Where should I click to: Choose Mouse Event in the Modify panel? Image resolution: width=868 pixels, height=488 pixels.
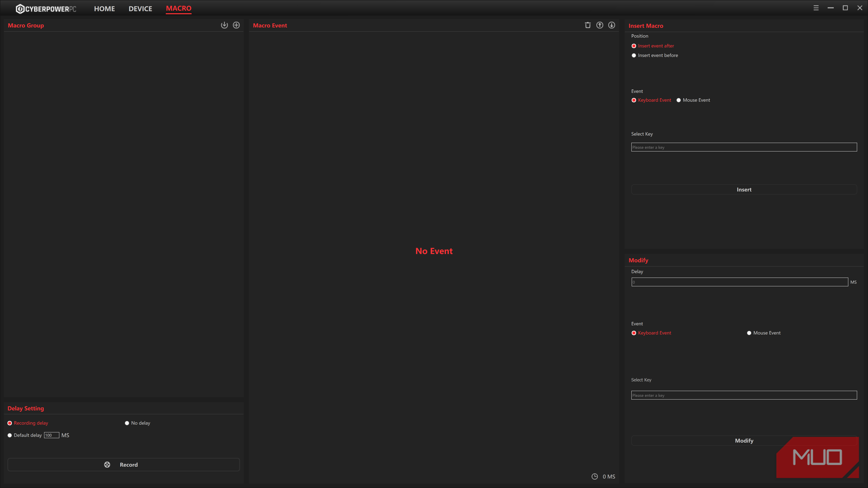click(749, 333)
